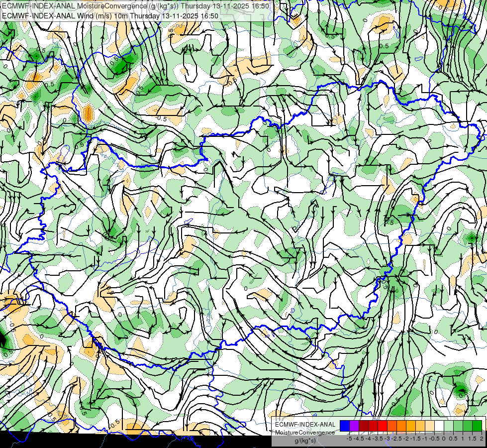The image size is (487, 448).
Task: Click the -1.5 tick label on the legend
Action: (x=415, y=439)
